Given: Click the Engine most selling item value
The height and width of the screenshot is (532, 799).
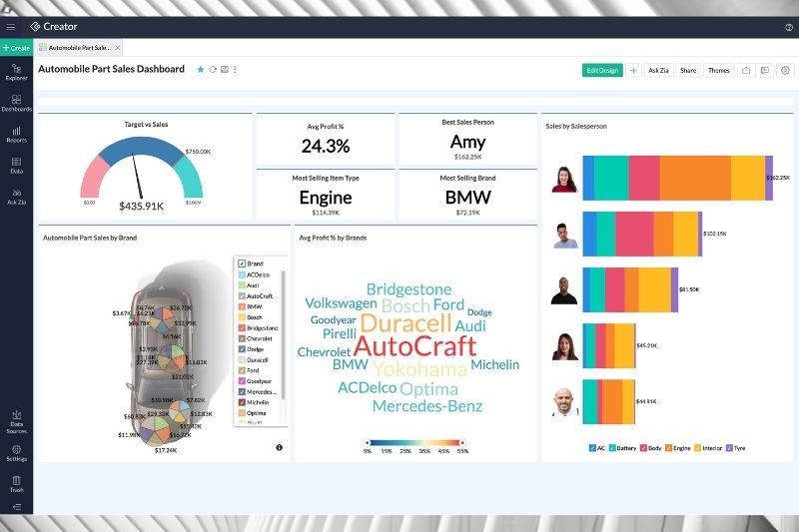Looking at the screenshot, I should [326, 197].
